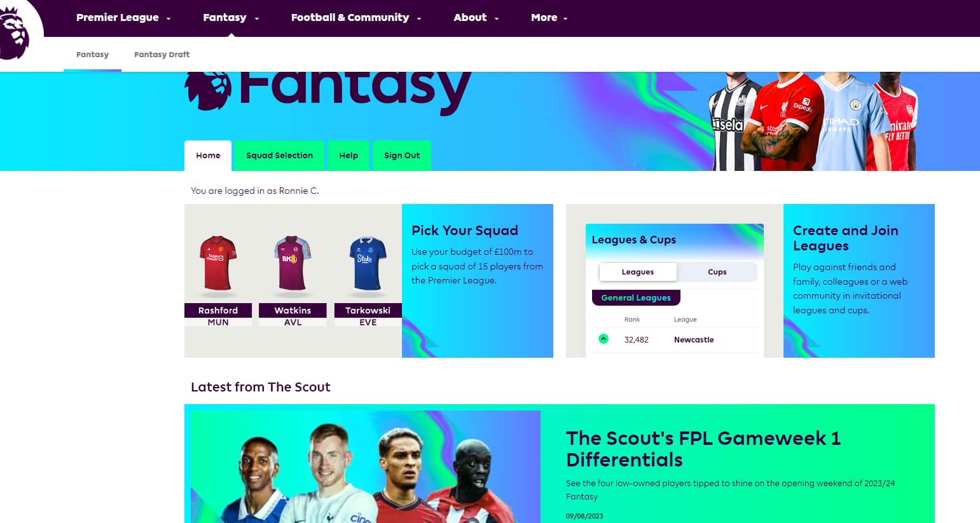
Task: Click the Rashford Manchester United shirt
Action: pos(217,264)
